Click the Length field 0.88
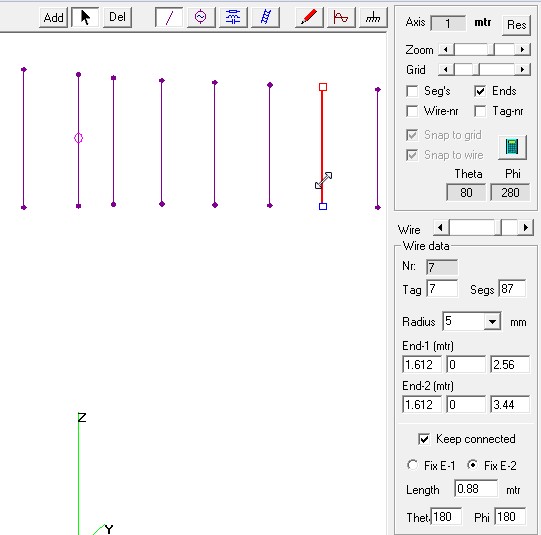The height and width of the screenshot is (535, 541). (476, 489)
